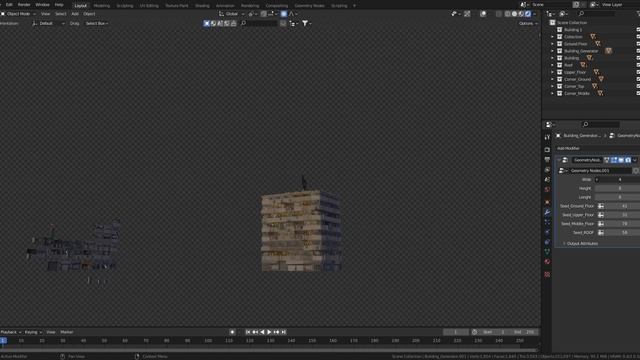Open the Object properties tab
The height and width of the screenshot is (360, 640).
coord(547,202)
